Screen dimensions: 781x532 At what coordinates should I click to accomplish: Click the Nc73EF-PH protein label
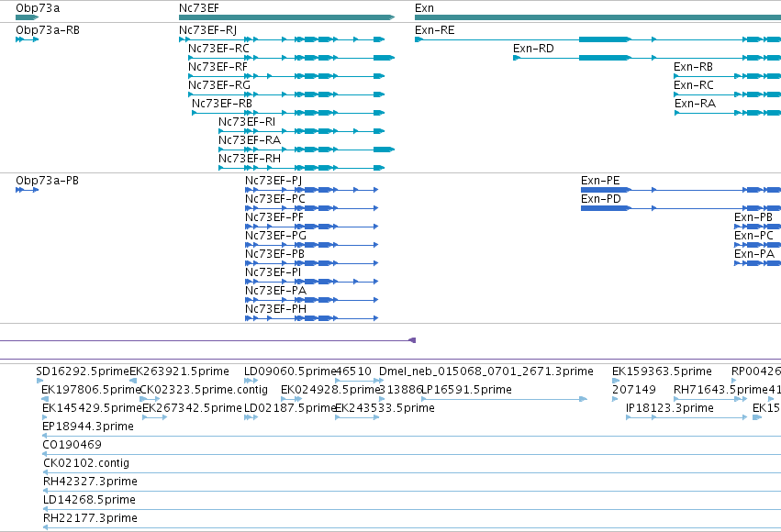[275, 309]
